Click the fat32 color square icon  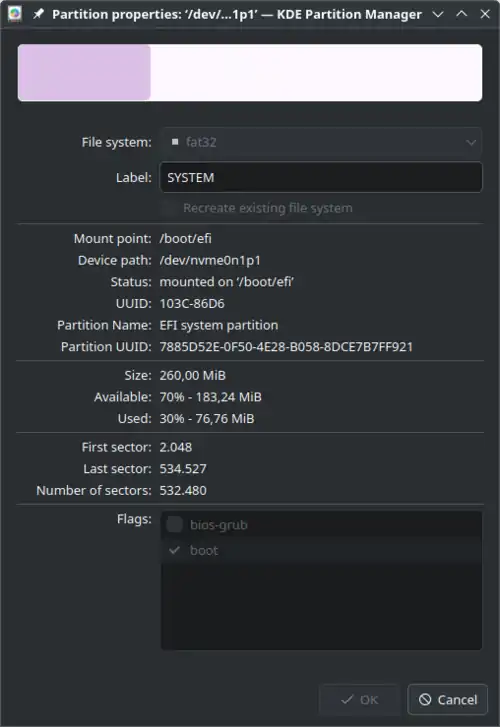(x=175, y=142)
